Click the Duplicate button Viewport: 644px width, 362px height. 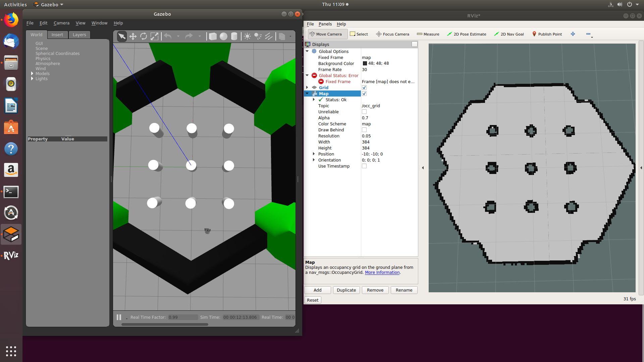(346, 290)
